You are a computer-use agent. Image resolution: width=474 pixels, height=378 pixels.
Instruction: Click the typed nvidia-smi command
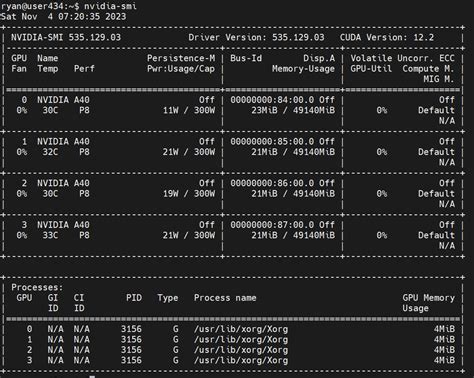click(110, 6)
